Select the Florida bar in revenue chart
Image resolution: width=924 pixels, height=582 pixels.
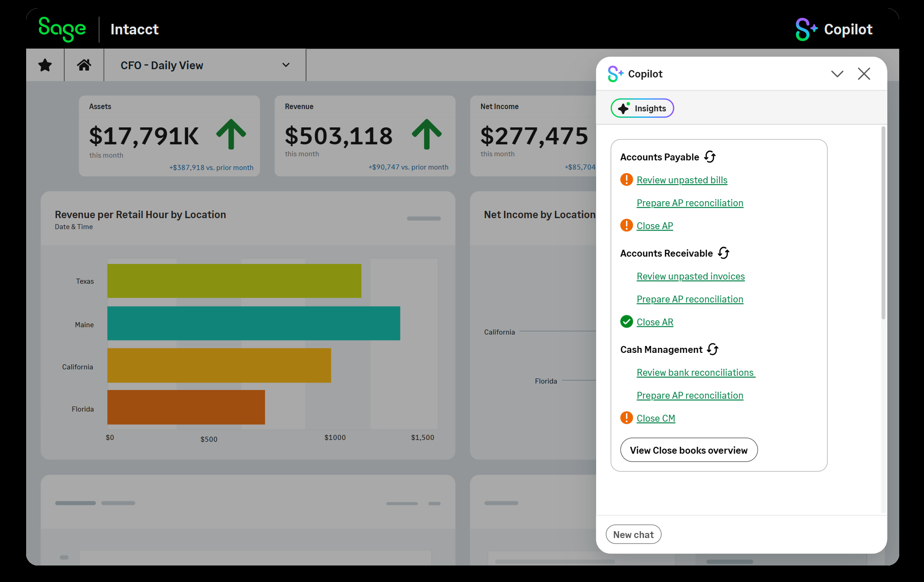(186, 407)
